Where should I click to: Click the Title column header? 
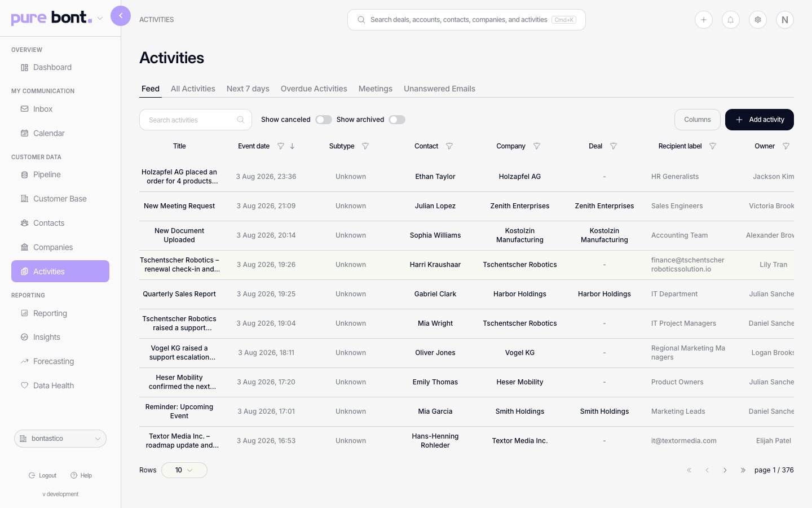click(179, 146)
